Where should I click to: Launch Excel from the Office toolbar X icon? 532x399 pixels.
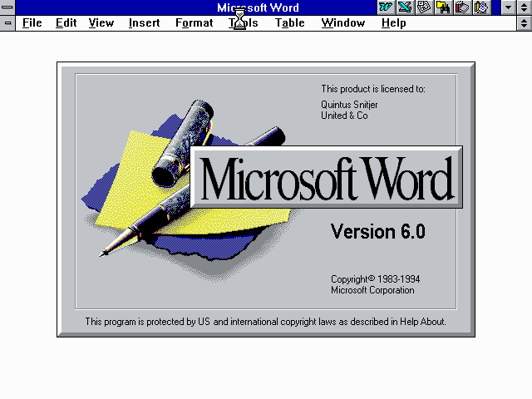pyautogui.click(x=405, y=7)
